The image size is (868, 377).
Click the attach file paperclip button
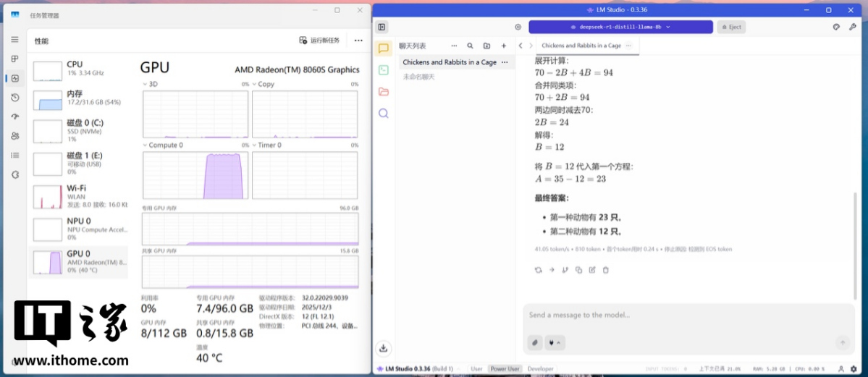tap(535, 342)
